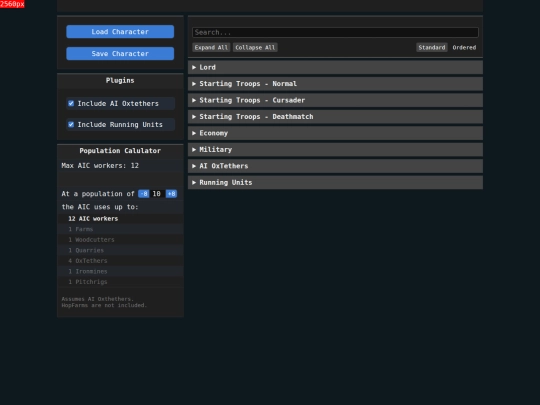This screenshot has height=405, width=540.
Task: Click the '12 AIC workers' row
Action: 120,219
